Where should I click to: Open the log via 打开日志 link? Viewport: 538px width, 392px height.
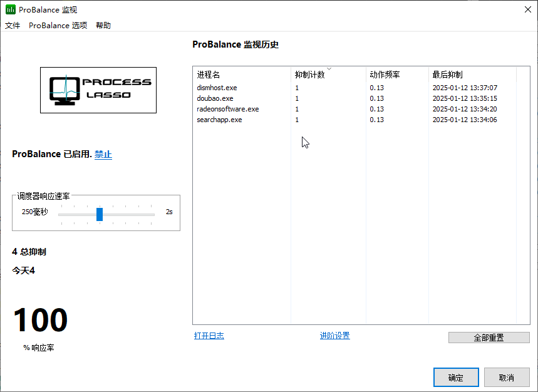[x=209, y=336]
